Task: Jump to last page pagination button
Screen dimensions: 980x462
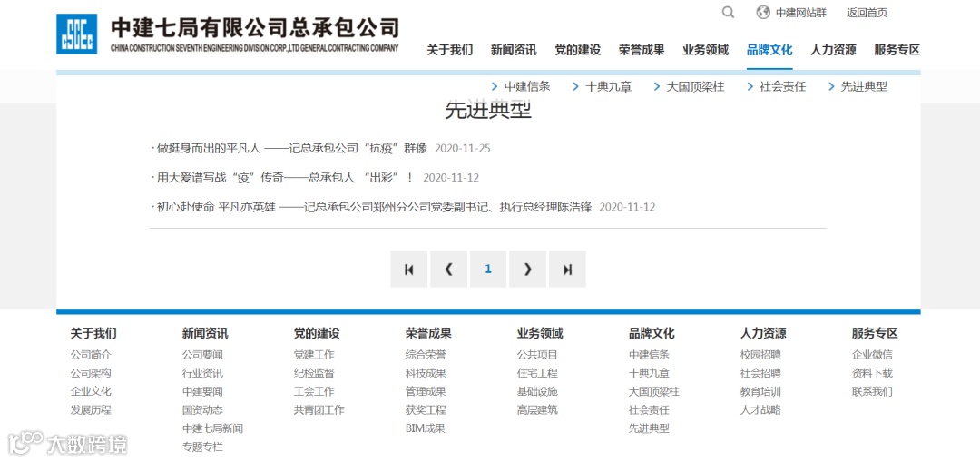Action: point(567,269)
